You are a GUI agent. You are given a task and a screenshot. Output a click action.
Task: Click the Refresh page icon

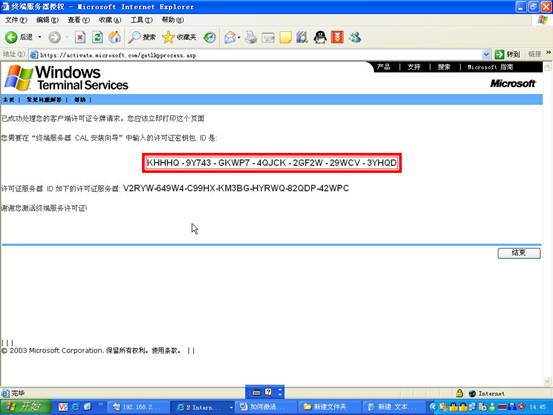(x=97, y=37)
